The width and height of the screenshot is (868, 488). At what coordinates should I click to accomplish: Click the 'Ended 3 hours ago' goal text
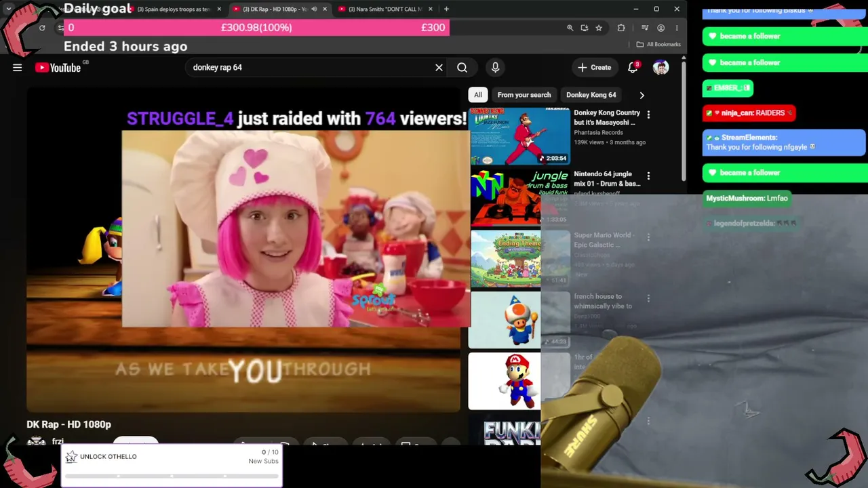point(125,46)
